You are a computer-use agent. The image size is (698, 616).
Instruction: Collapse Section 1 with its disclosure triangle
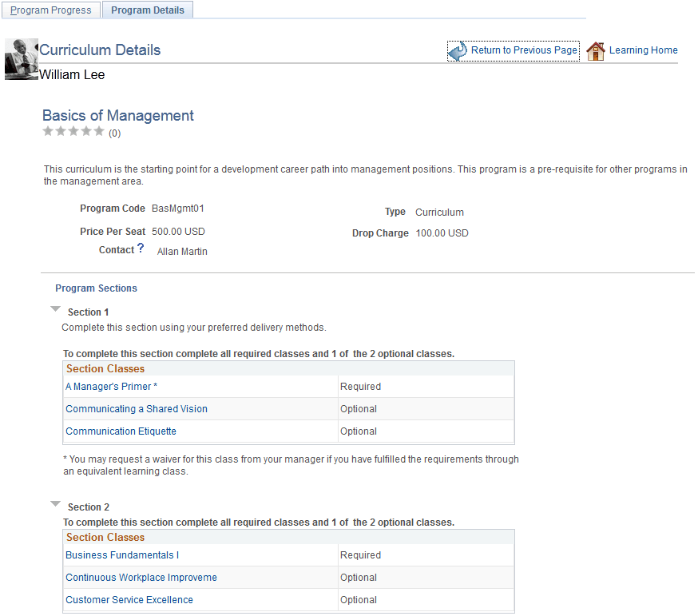click(55, 308)
